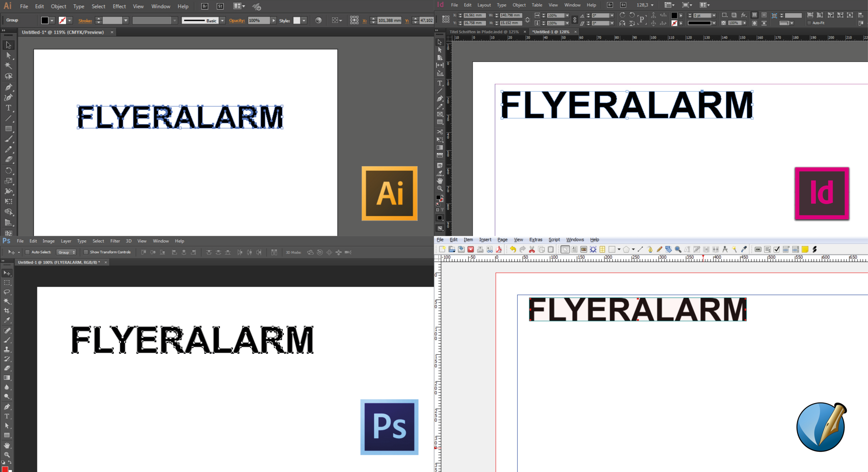Expand InDesign's 128,3 zoom level dropdown
868x472 pixels.
[652, 5]
